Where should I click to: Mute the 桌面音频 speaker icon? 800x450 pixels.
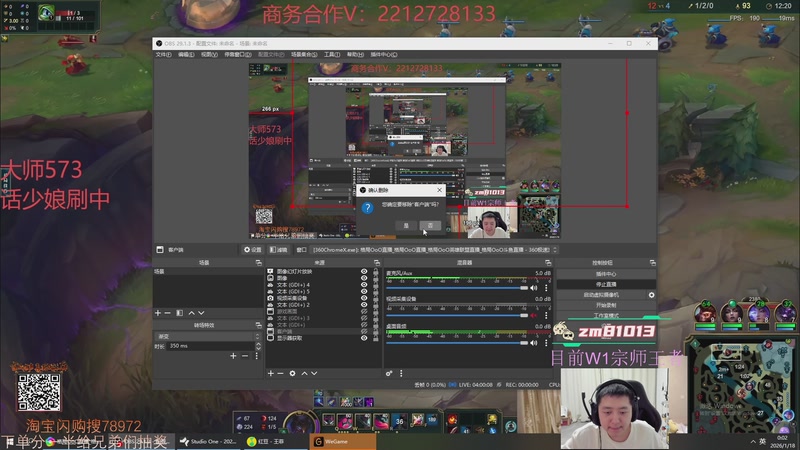[x=534, y=343]
